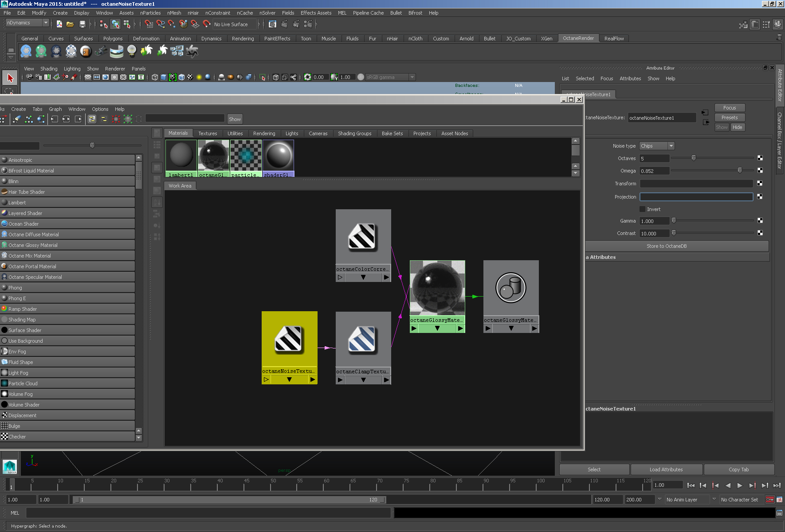785x532 pixels.
Task: Toggle Auto Keyframe button
Action: (x=769, y=500)
